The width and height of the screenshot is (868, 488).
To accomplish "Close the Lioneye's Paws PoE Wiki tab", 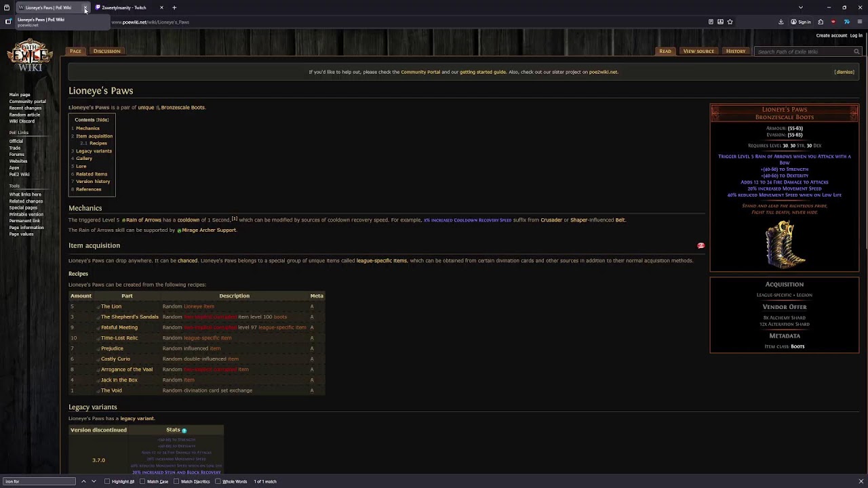I will (x=85, y=7).
